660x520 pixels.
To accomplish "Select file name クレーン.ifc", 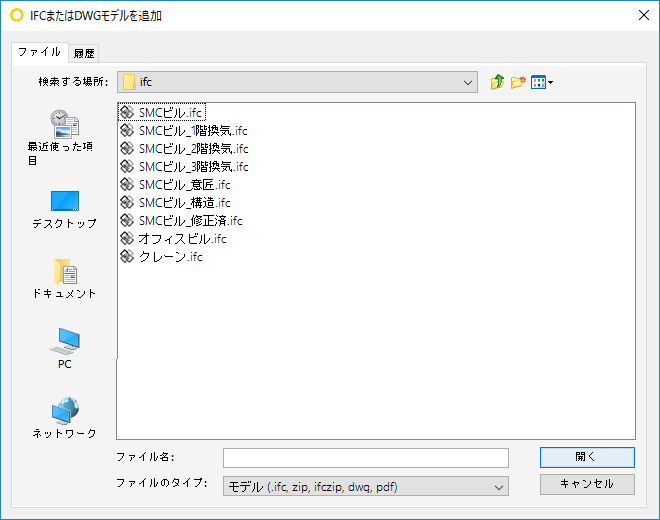I will [170, 257].
